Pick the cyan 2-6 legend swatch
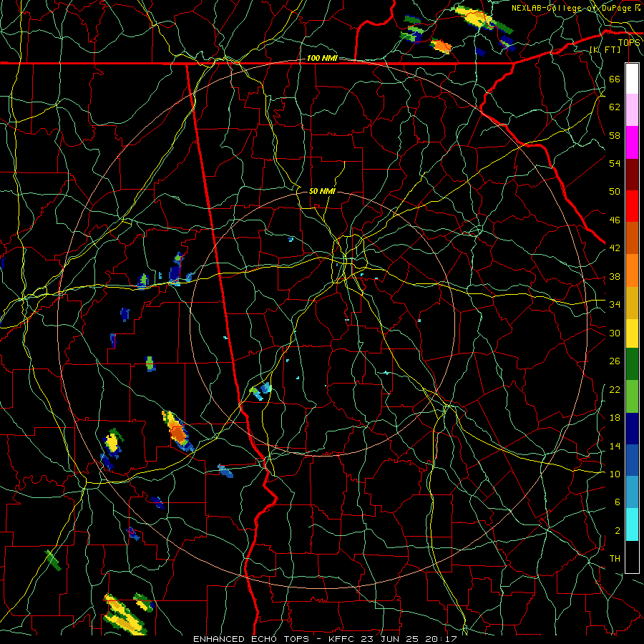 pyautogui.click(x=632, y=525)
